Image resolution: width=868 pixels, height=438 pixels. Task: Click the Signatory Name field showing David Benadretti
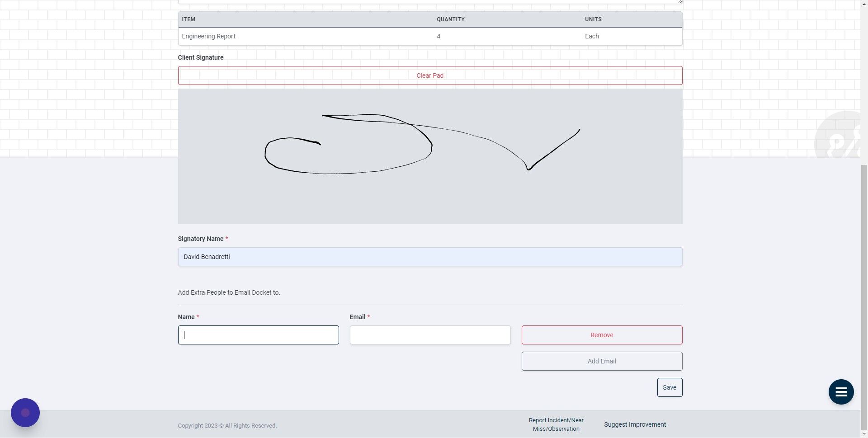[429, 256]
